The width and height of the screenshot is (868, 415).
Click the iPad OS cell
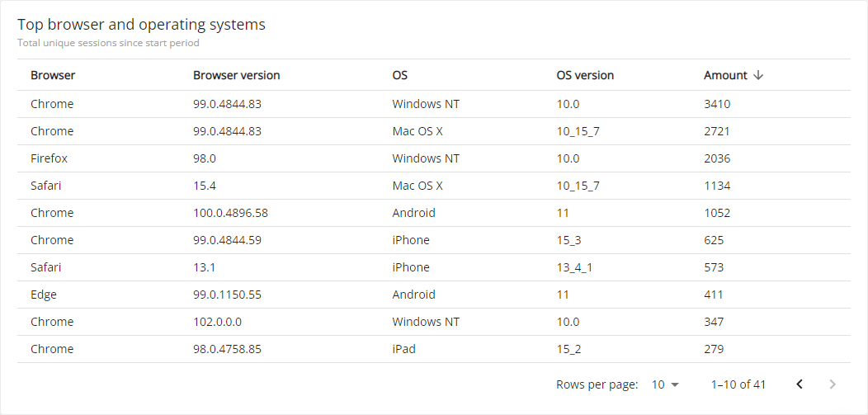[x=404, y=349]
